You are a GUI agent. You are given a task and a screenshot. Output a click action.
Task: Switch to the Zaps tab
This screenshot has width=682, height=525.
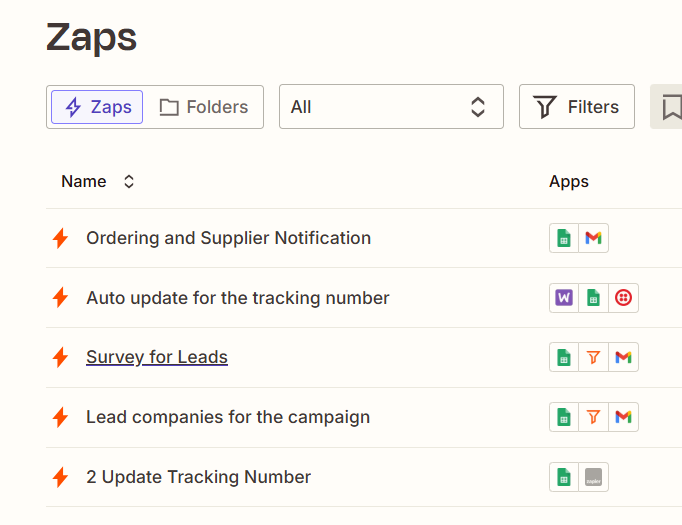click(97, 107)
